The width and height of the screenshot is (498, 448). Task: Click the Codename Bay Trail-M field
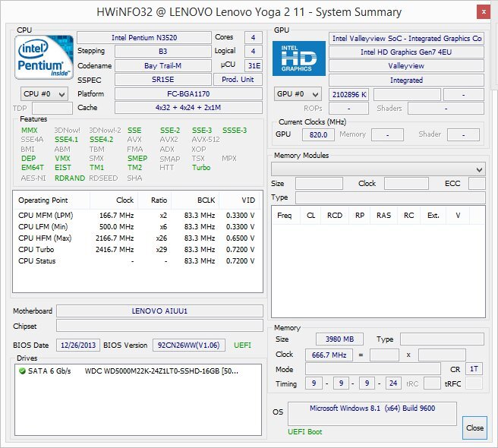(162, 66)
